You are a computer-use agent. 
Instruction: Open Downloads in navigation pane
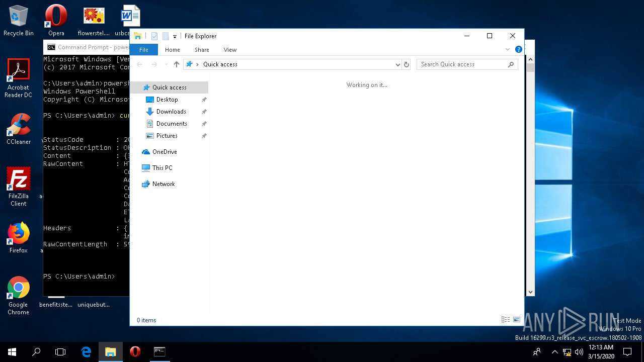click(x=171, y=112)
